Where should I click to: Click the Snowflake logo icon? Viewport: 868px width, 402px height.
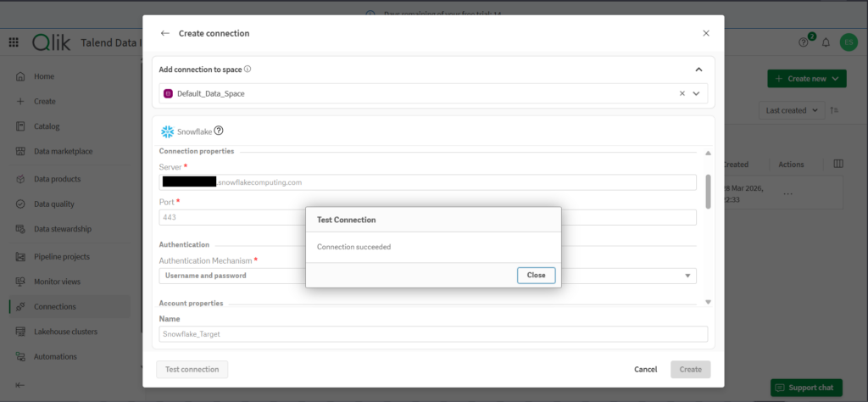167,131
